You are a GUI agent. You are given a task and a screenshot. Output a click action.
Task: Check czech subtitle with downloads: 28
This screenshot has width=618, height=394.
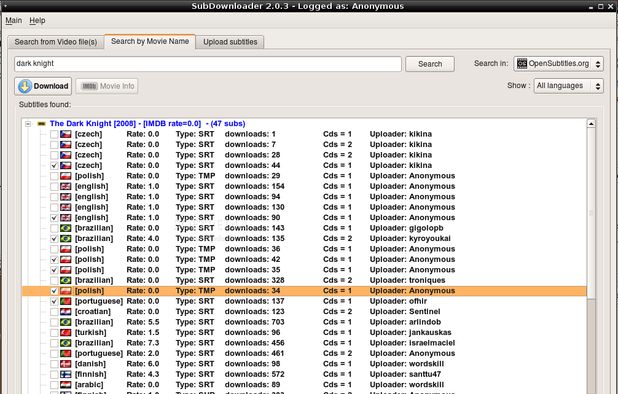point(54,155)
